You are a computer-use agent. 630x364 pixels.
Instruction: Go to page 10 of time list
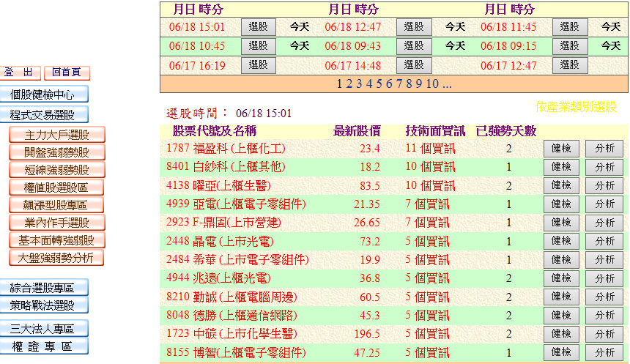coord(432,83)
